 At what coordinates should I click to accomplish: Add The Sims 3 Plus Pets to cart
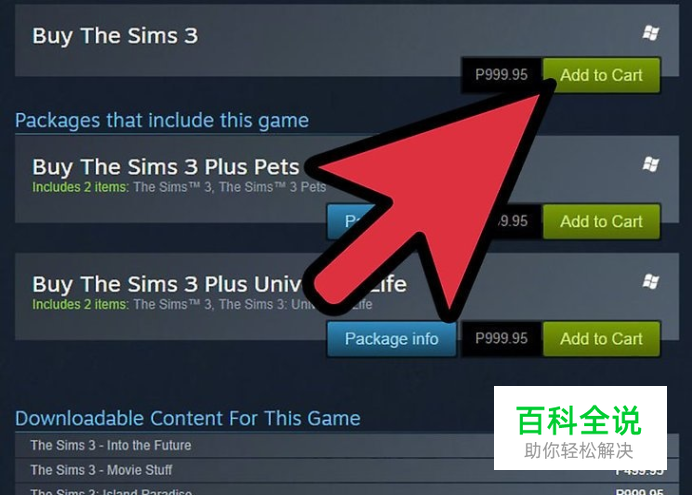[x=601, y=221]
